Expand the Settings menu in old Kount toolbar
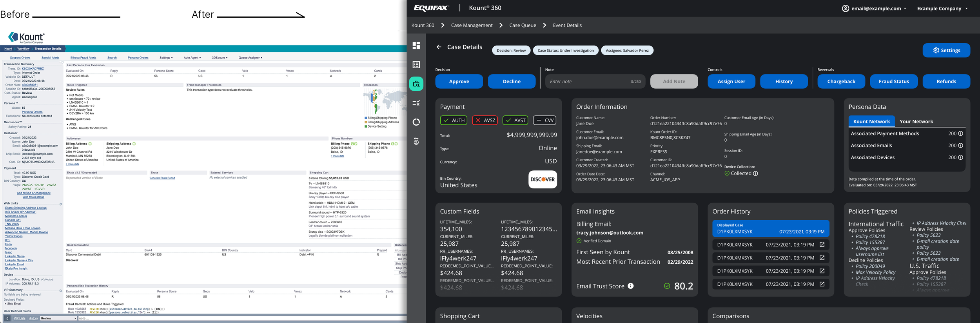Viewport: 980px width, 323px height. (166, 58)
